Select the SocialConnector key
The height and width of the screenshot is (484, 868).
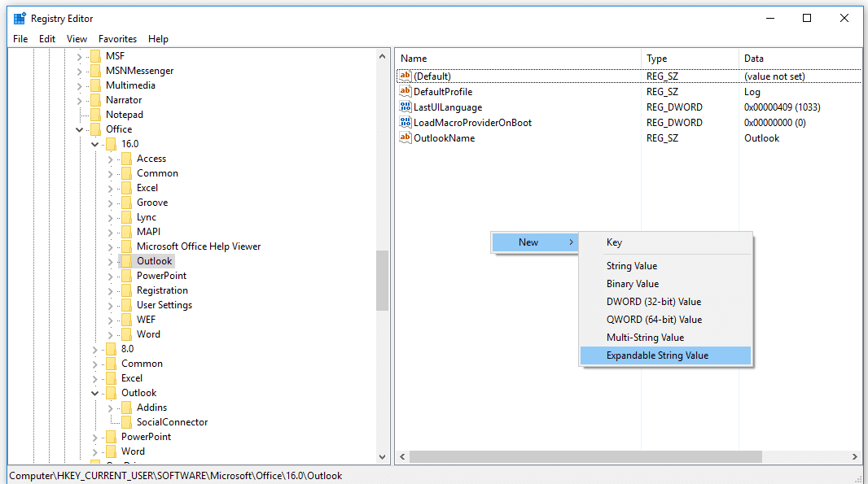(x=172, y=422)
